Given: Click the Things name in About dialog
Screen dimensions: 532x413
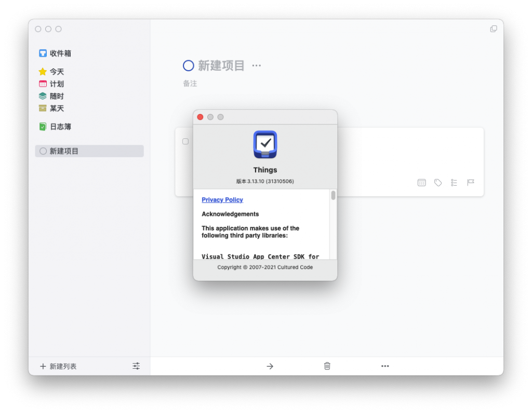Looking at the screenshot, I should point(265,170).
